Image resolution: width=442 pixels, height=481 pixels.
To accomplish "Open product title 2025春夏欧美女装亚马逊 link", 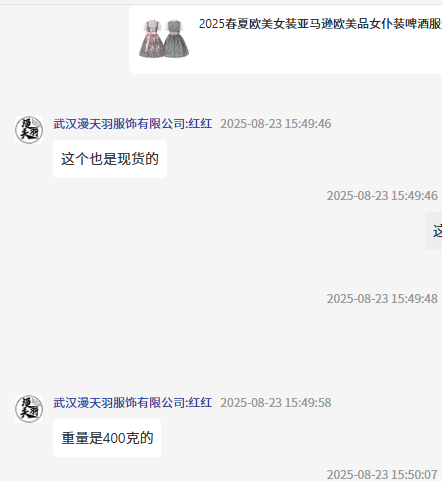I will coord(320,24).
